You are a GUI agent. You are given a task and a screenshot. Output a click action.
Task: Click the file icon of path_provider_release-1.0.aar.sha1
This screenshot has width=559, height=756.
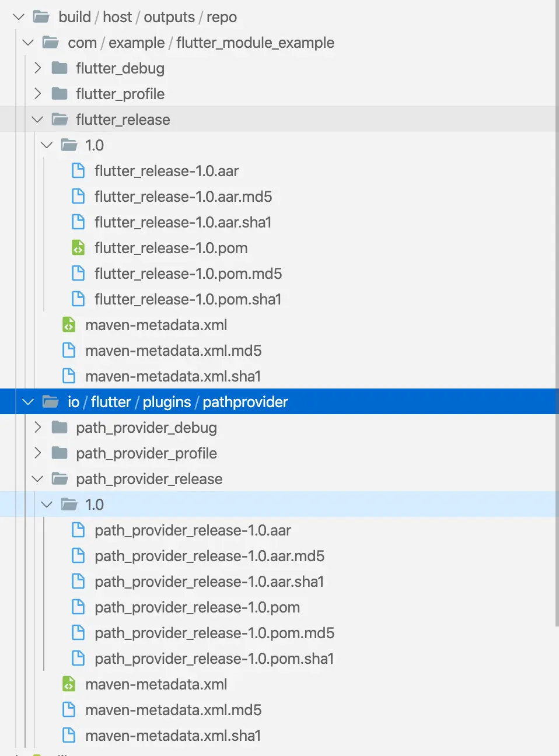coord(78,582)
